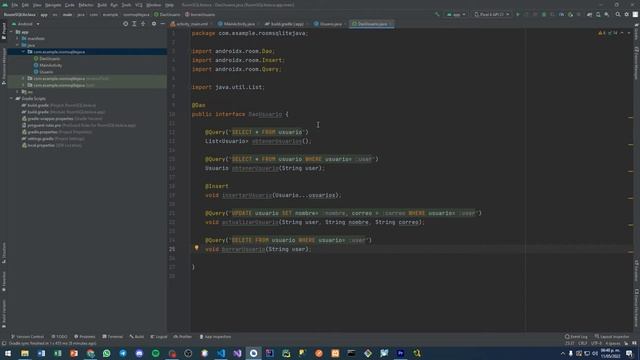Hide the Project panel with minus icon

pyautogui.click(x=162, y=24)
